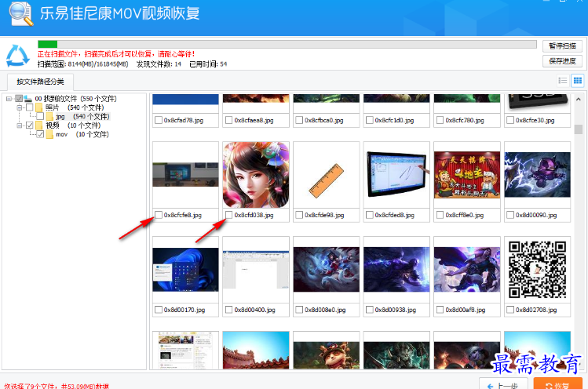588x389 pixels.
Task: Collapse the 找到的文件 root tree node
Action: [x=9, y=99]
